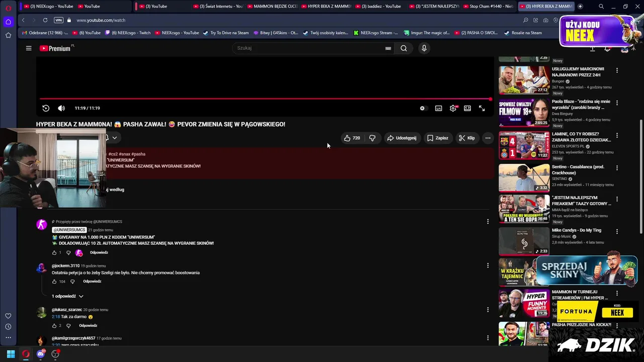Reload the page
The height and width of the screenshot is (362, 644).
[45, 20]
